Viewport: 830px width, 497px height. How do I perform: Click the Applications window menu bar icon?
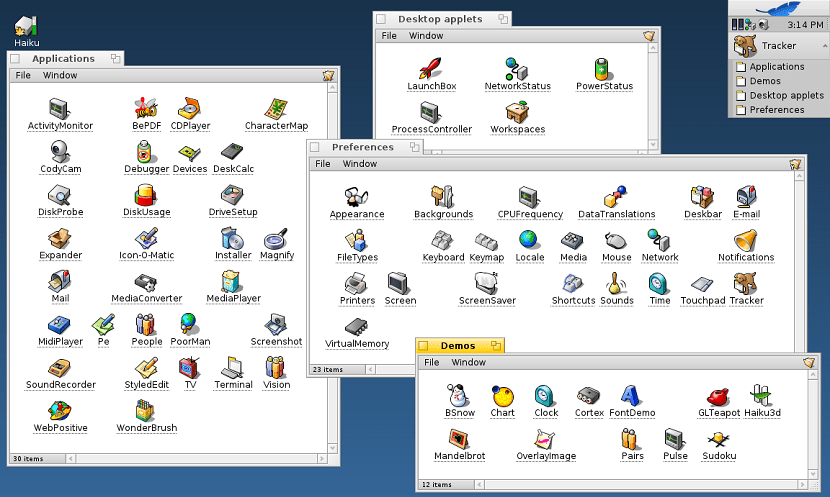(x=328, y=76)
